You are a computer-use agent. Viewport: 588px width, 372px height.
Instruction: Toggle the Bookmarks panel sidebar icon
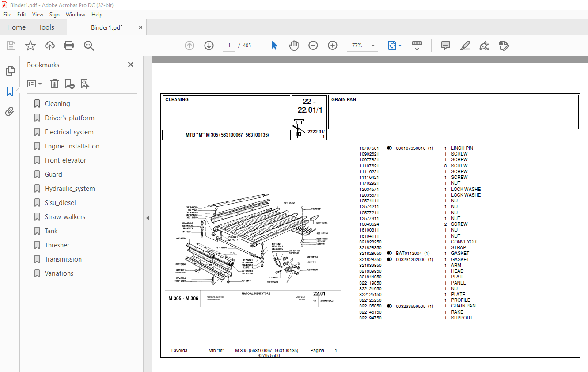click(10, 91)
